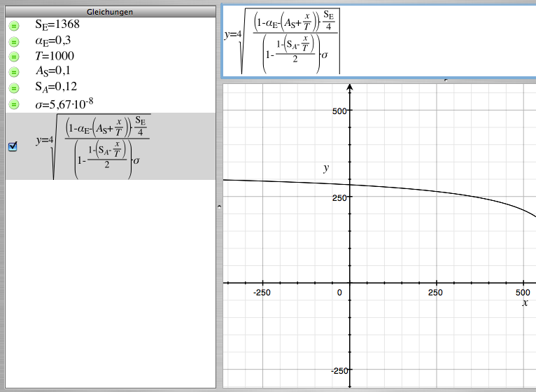
Task: Uncheck the y equation visibility checkbox
Action: pyautogui.click(x=12, y=146)
